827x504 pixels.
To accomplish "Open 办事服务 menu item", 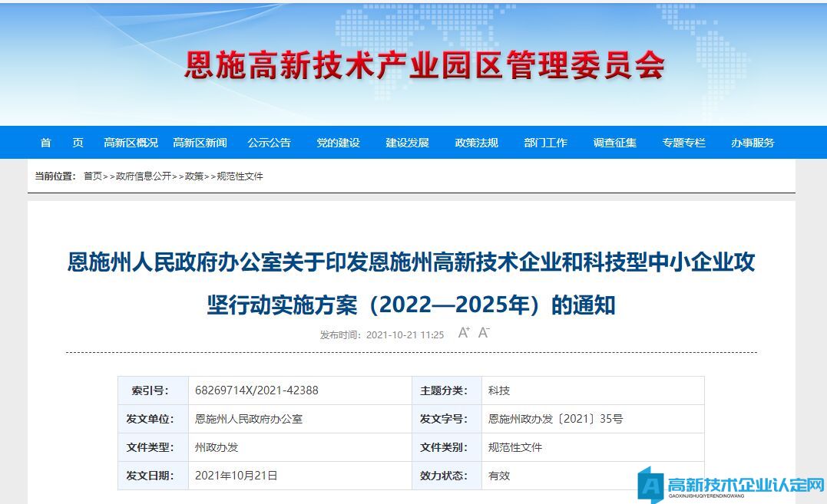I will tap(753, 143).
